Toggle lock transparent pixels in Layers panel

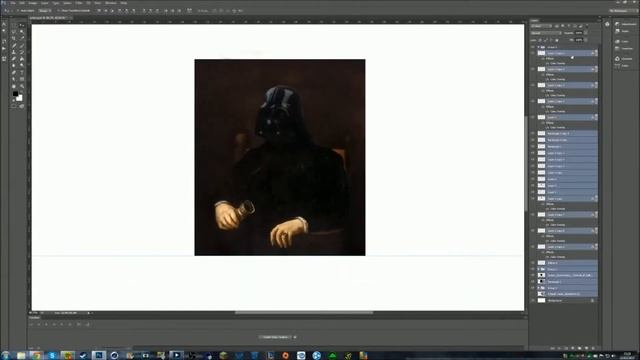coord(540,40)
